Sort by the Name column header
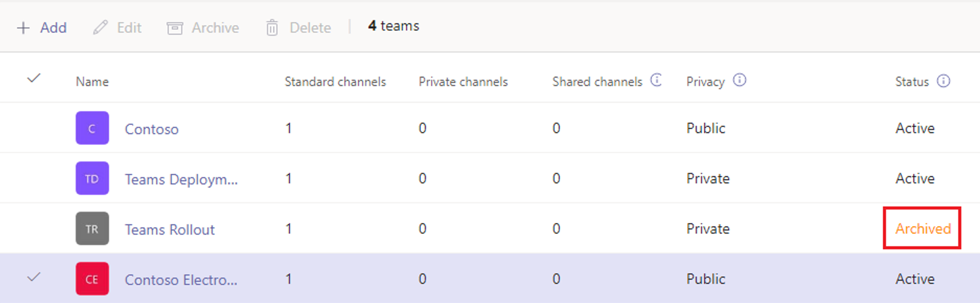Image resolution: width=980 pixels, height=303 pixels. click(x=92, y=82)
